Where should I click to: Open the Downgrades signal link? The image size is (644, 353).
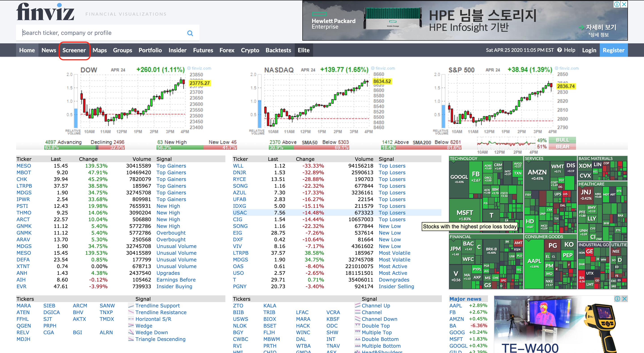[x=394, y=280]
